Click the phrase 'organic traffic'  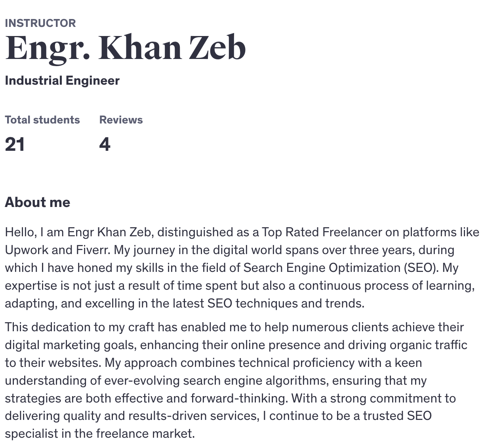coord(429,345)
